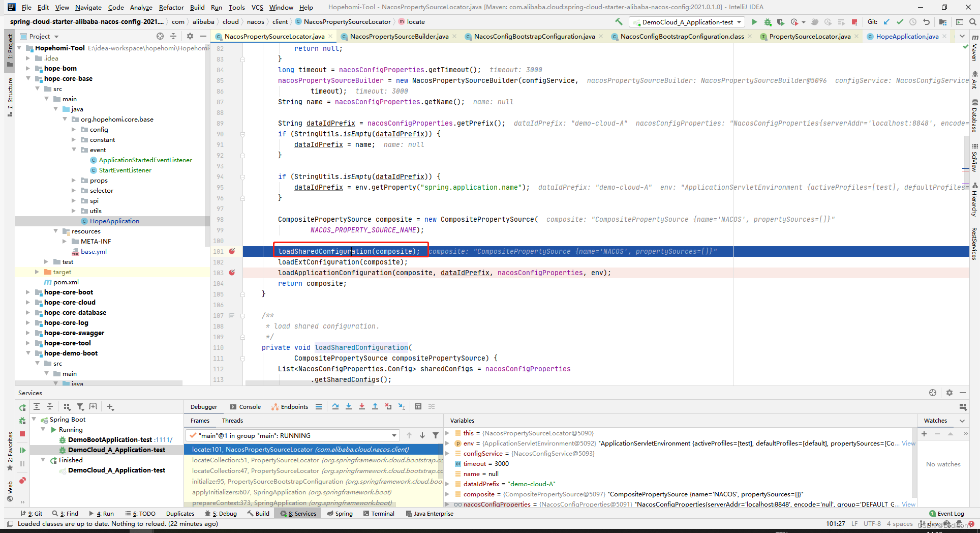
Task: Switch to the Console tab
Action: tap(246, 407)
